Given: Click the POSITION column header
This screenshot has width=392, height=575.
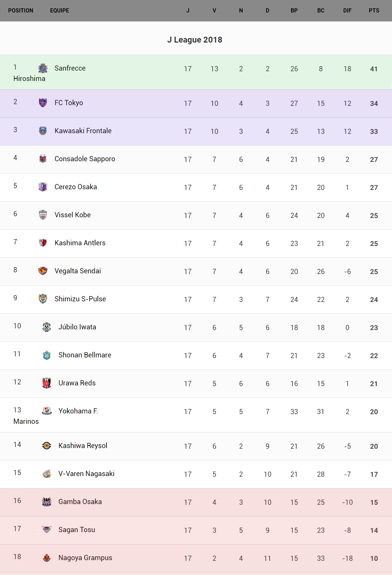Looking at the screenshot, I should 21,10.
